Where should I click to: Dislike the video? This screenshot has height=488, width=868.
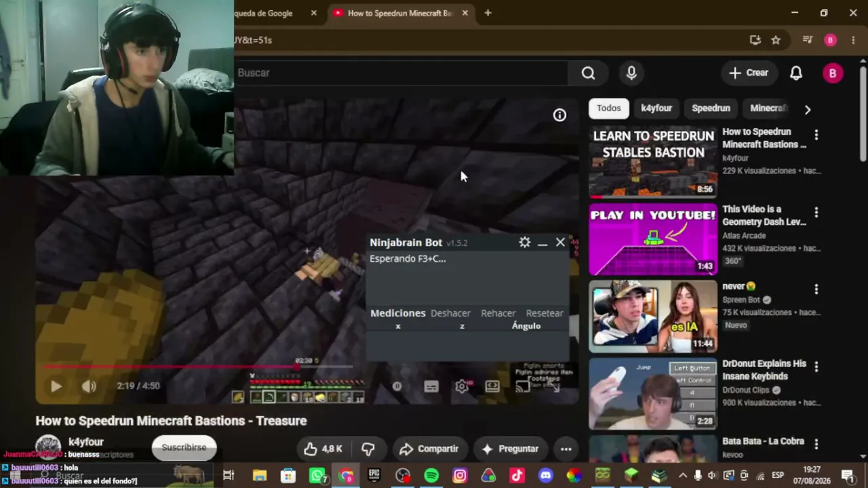click(368, 449)
